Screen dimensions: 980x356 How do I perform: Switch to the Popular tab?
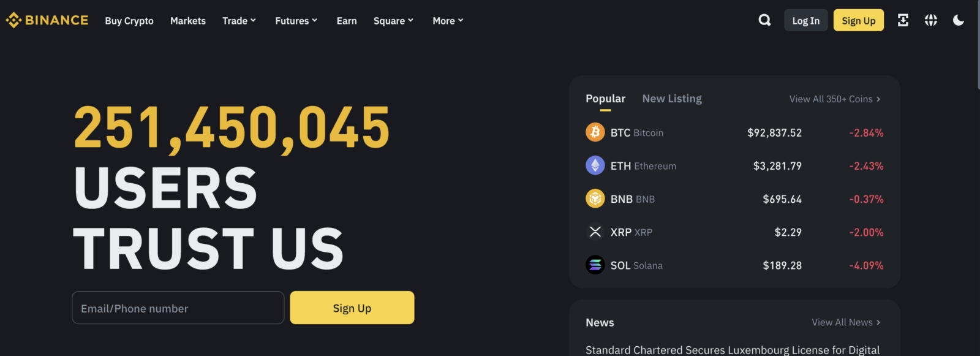(x=605, y=98)
